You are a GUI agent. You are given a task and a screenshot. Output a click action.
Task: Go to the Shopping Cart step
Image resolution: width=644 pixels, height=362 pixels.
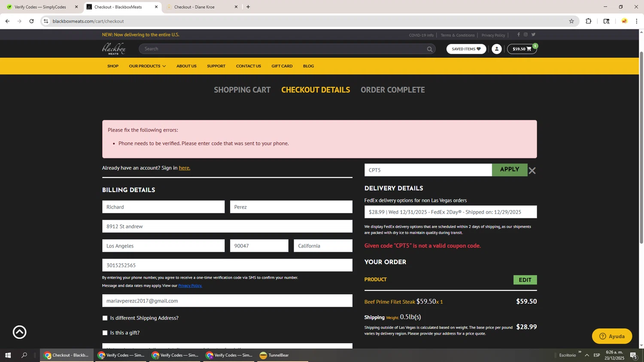click(242, 90)
